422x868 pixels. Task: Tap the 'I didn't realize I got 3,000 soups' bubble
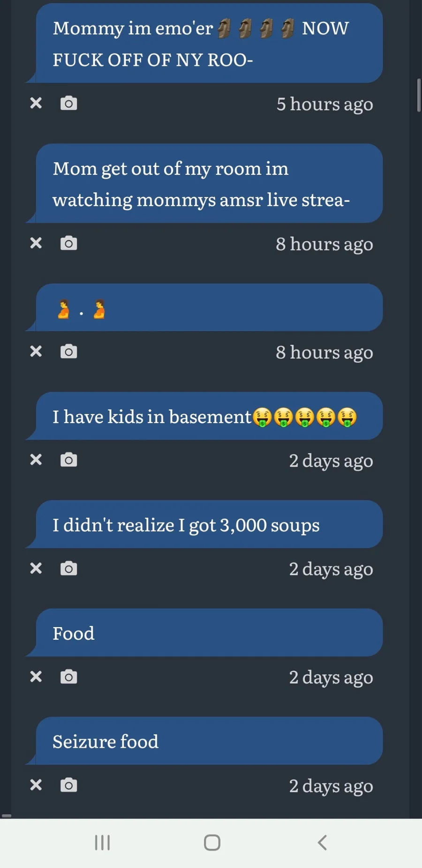click(x=209, y=524)
